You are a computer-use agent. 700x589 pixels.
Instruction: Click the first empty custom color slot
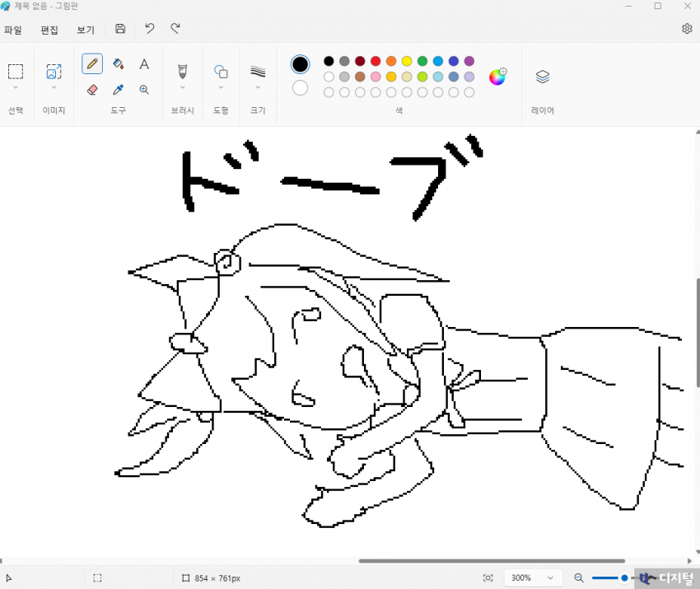point(329,92)
